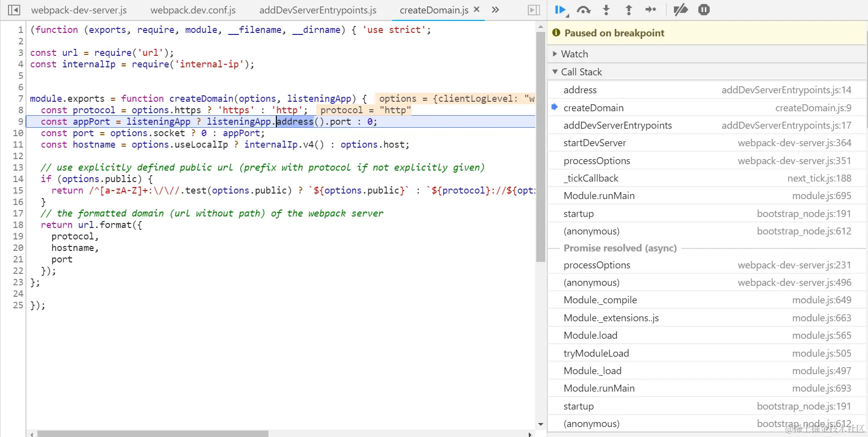This screenshot has height=437, width=868.
Task: Click the horizontal scroll left arrow
Action: coord(32,434)
